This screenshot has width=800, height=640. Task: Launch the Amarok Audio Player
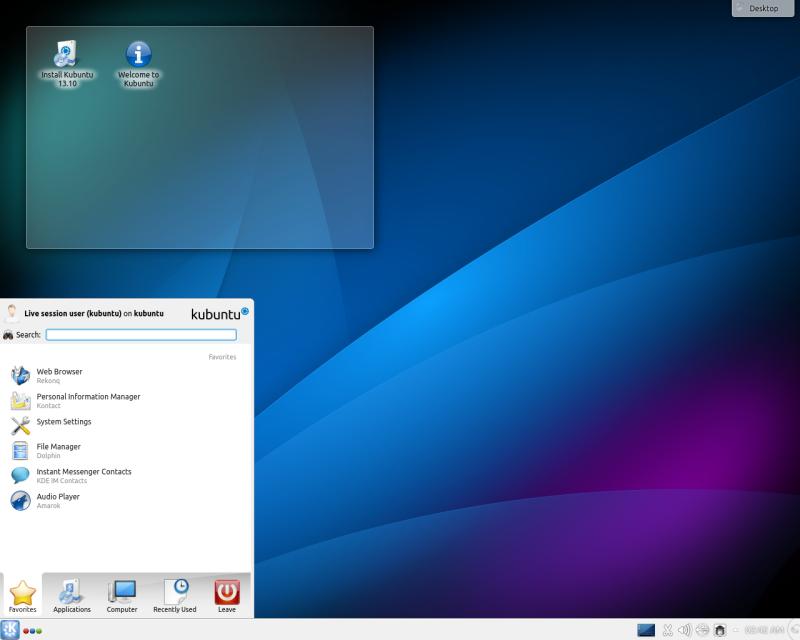60,500
